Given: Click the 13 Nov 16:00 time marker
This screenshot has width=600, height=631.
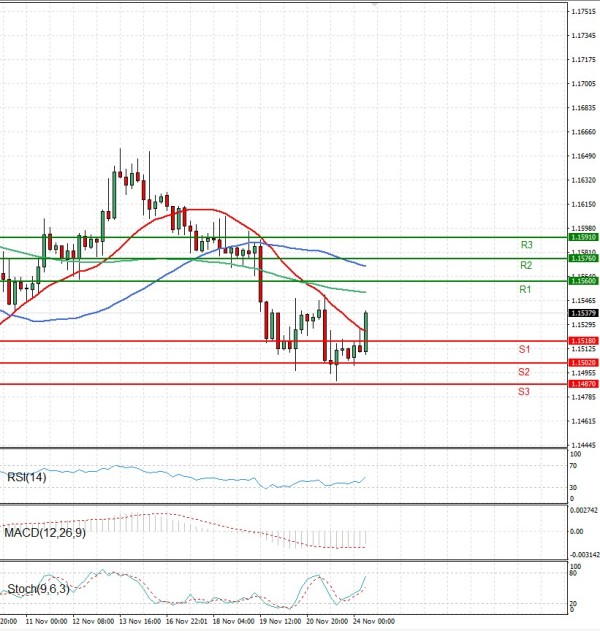Looking at the screenshot, I should 140,621.
